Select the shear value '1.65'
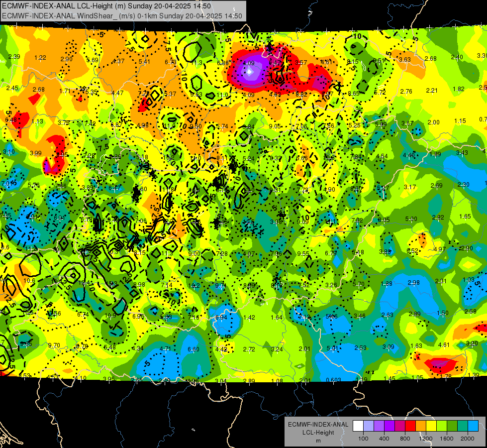487x448 pixels. pos(465,217)
